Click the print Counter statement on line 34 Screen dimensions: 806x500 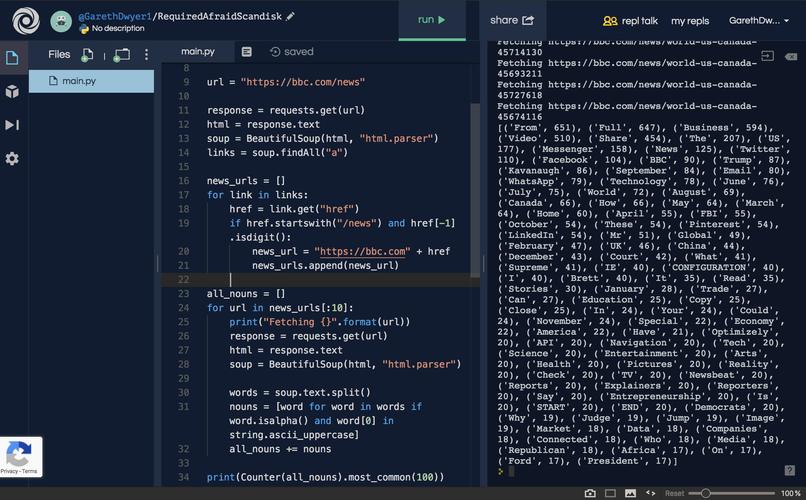pos(325,477)
